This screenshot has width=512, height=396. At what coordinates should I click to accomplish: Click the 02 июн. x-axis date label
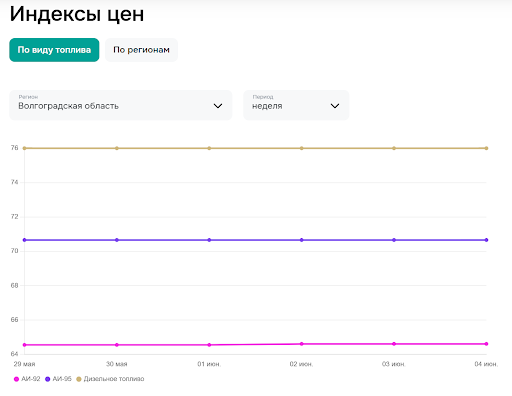coord(301,364)
